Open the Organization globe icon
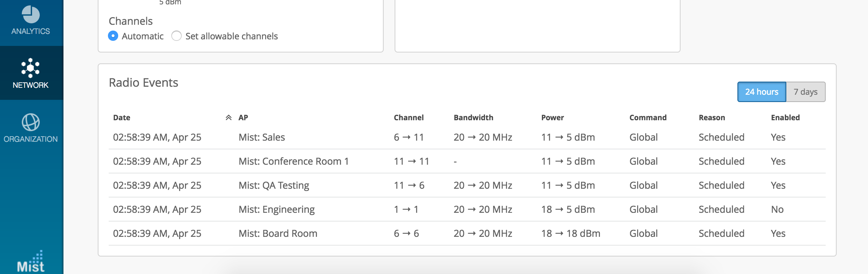 coord(31,122)
